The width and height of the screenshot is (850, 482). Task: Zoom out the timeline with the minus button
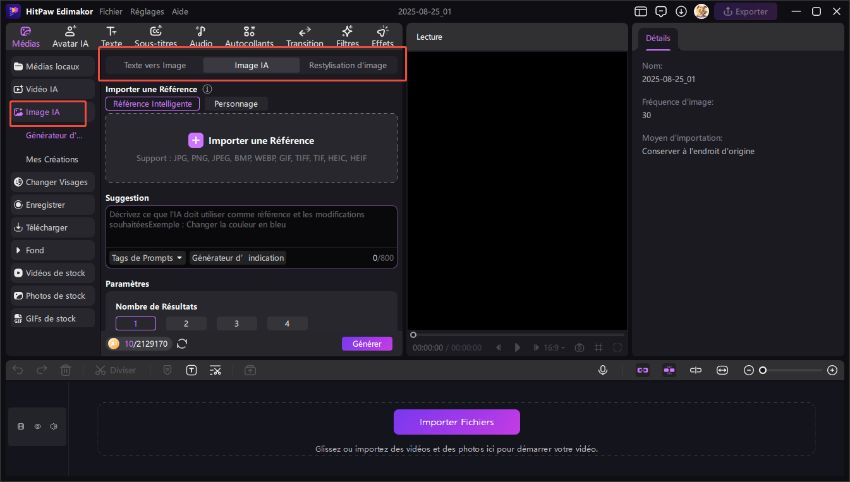tap(749, 370)
